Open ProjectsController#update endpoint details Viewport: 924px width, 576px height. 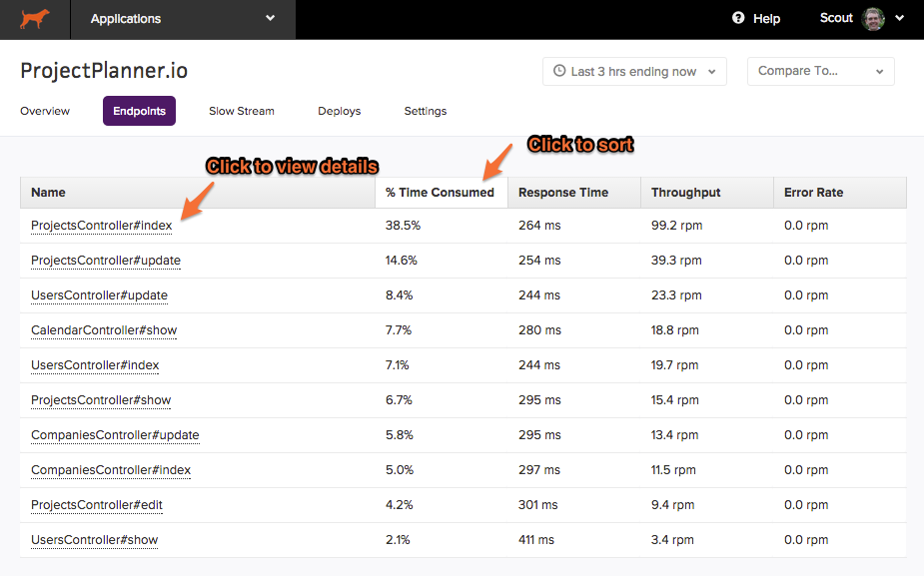[106, 261]
